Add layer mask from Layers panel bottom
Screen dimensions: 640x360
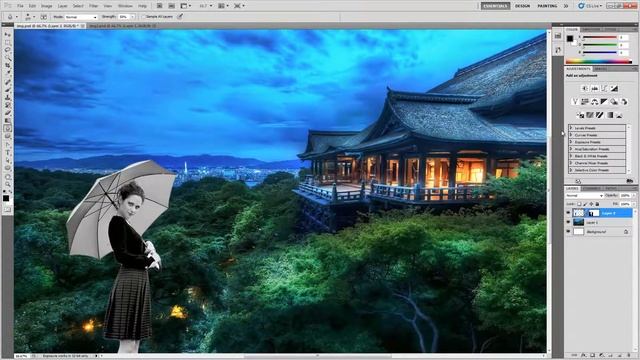[592, 356]
